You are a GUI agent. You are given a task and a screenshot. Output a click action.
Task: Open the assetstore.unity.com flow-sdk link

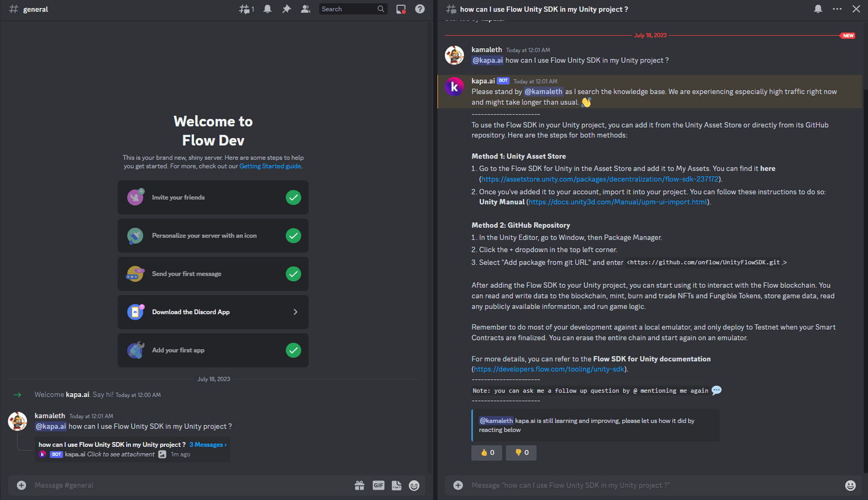point(600,179)
